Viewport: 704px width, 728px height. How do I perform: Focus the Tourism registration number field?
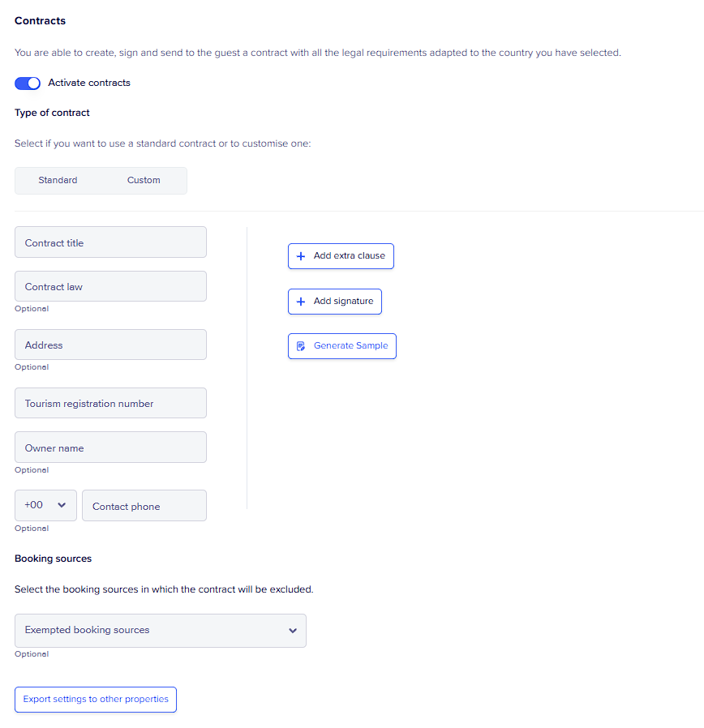(x=110, y=404)
